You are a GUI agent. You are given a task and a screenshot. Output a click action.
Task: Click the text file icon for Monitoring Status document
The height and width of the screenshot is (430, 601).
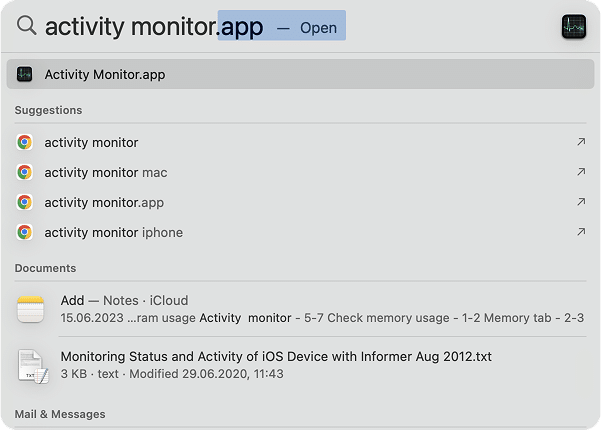[33, 366]
